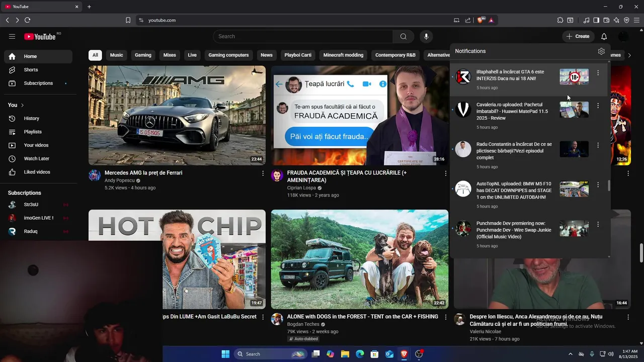Click the search magnifier button
644x362 pixels.
(x=404, y=36)
